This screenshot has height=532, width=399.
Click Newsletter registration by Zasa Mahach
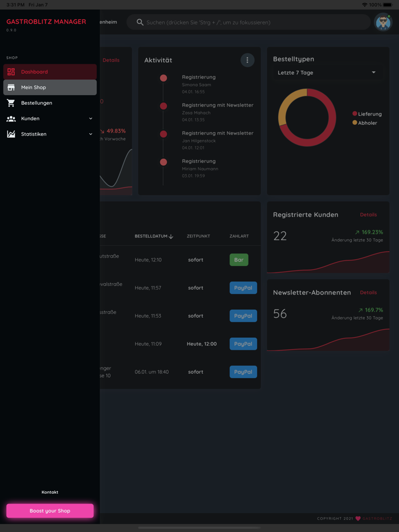point(218,112)
